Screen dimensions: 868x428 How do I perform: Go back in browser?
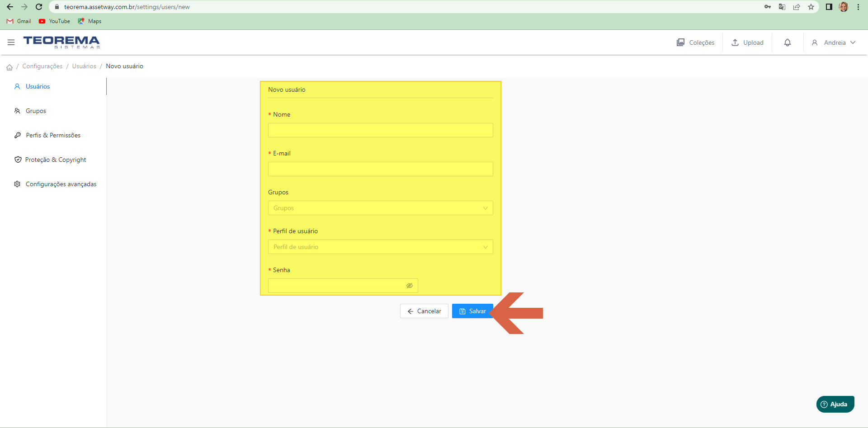coord(10,7)
